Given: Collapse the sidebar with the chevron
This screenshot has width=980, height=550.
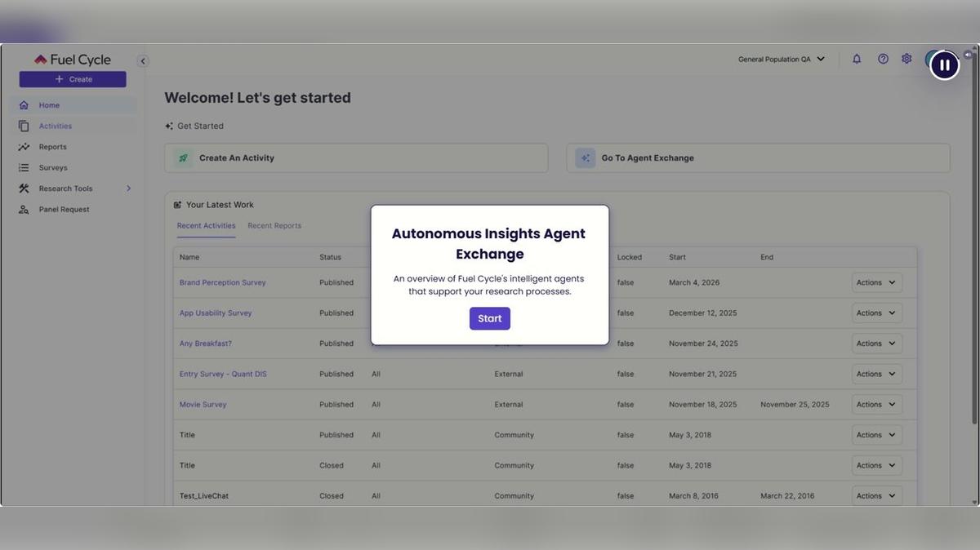Looking at the screenshot, I should pyautogui.click(x=143, y=60).
